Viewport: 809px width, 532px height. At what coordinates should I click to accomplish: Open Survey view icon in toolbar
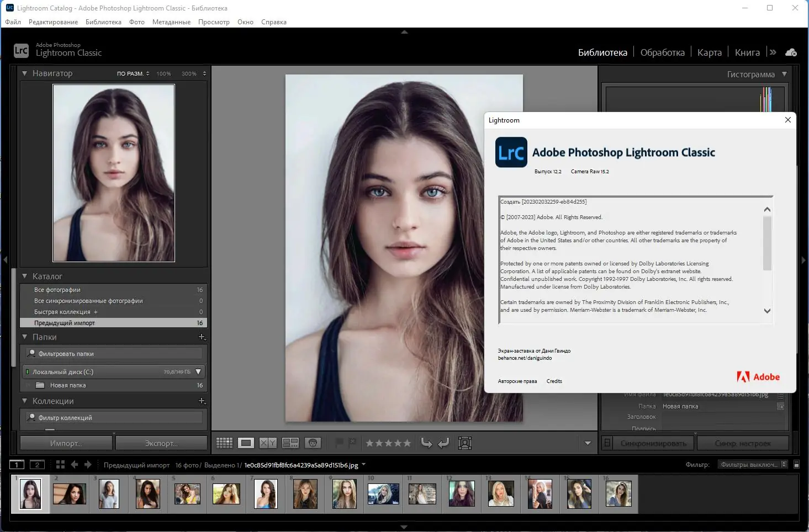click(x=290, y=443)
